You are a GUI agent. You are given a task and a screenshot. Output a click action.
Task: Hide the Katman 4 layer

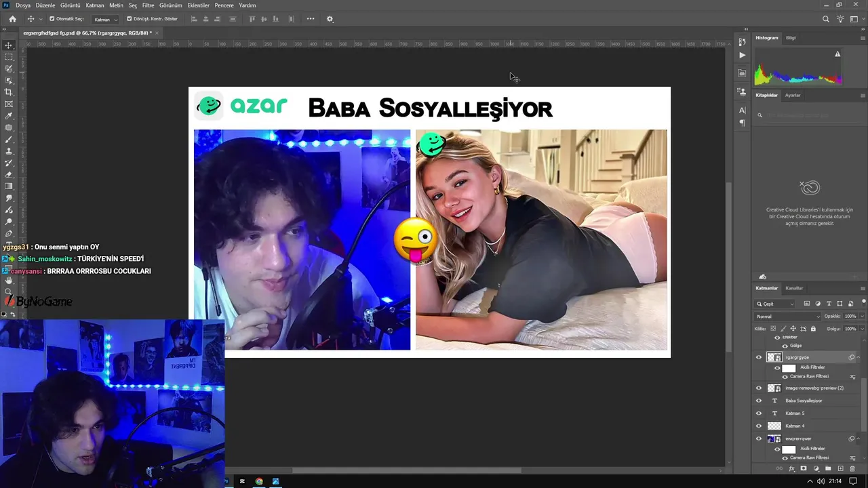759,426
